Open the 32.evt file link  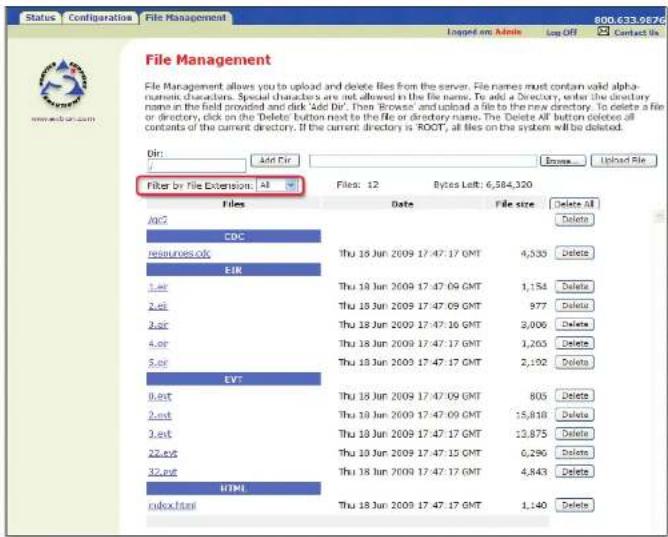(163, 472)
